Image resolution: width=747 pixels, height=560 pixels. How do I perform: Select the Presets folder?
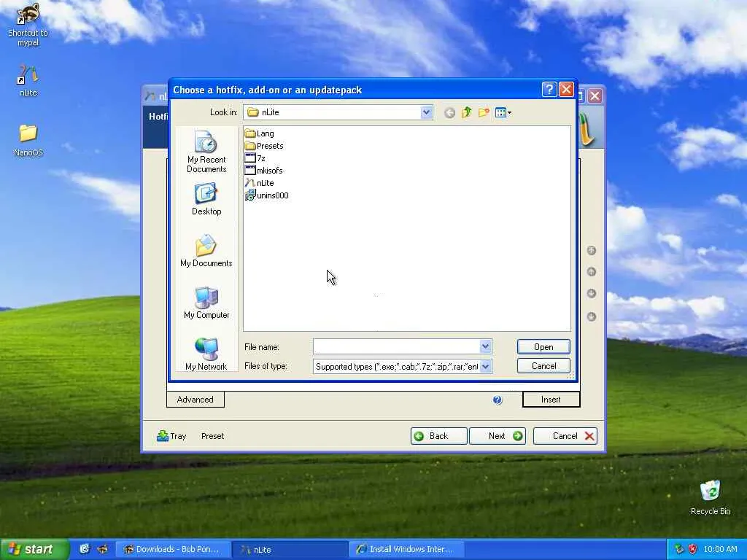[x=264, y=146]
